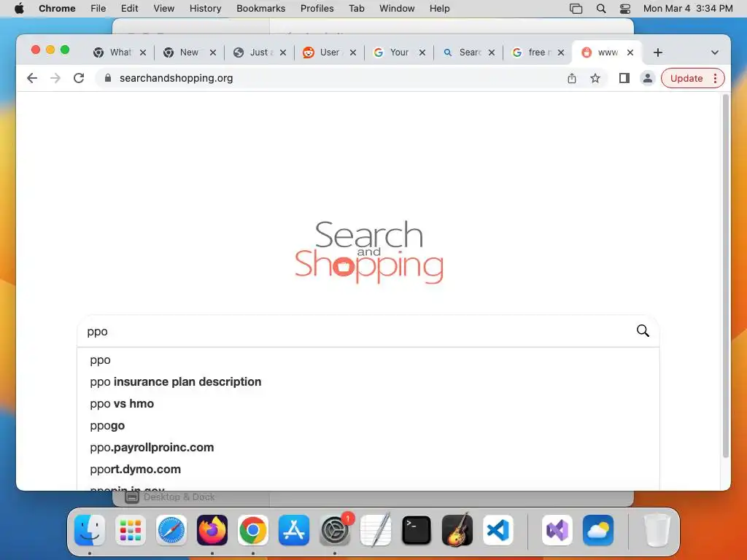Viewport: 747px width, 560px height.
Task: Select "ppo insurance plan description" suggestion
Action: (368, 382)
